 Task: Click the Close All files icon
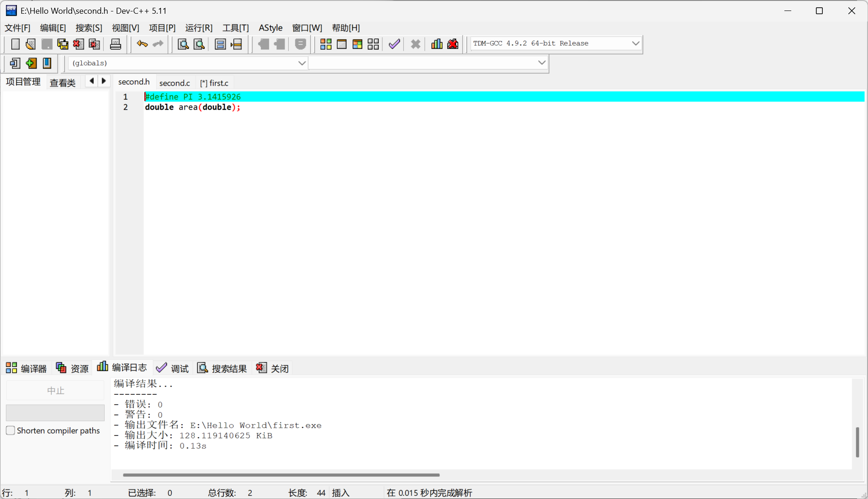tap(95, 44)
